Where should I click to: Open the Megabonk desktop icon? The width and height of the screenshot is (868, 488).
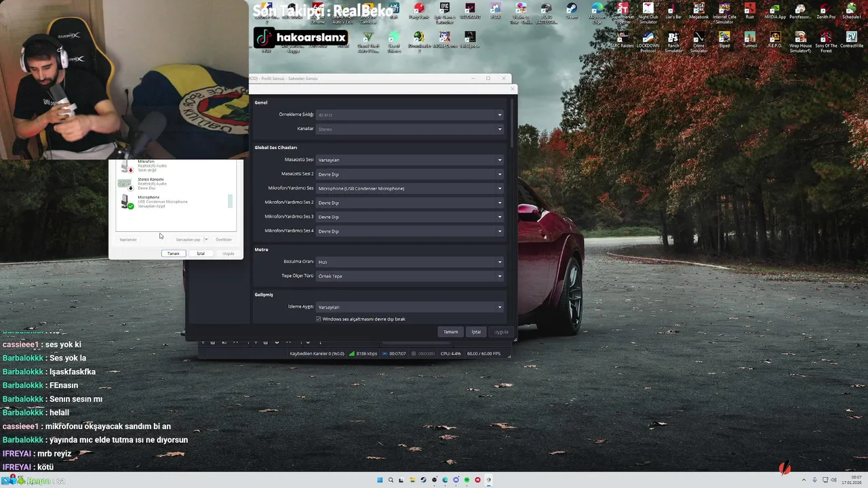coord(698,12)
